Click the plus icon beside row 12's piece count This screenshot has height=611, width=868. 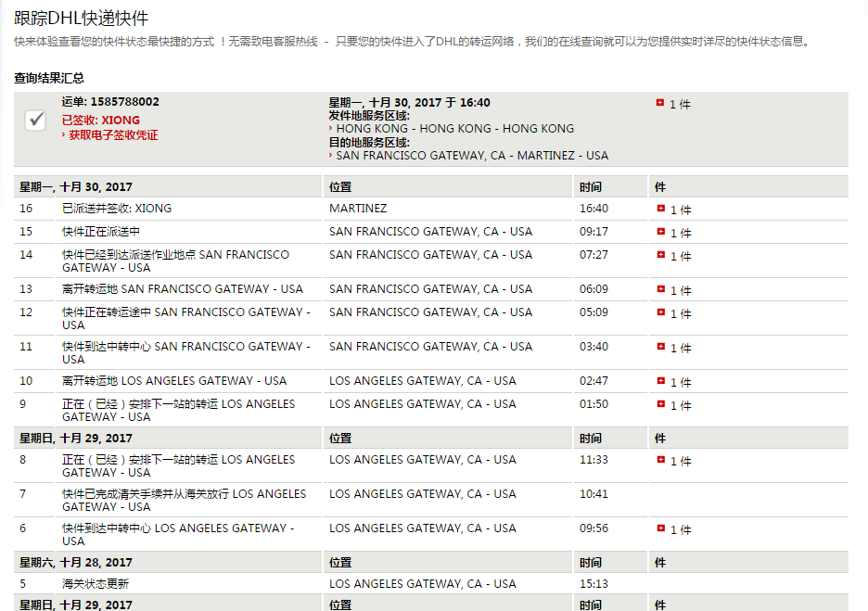(x=661, y=312)
